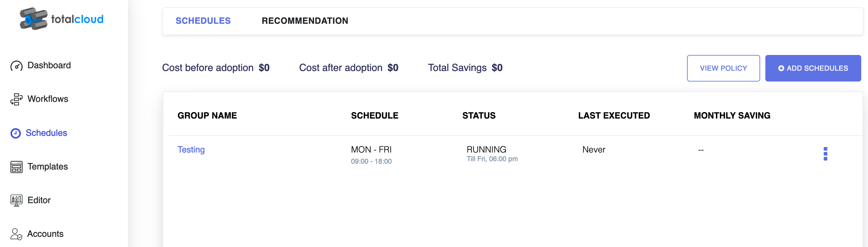
Task: Select the Schedules tab
Action: [203, 21]
